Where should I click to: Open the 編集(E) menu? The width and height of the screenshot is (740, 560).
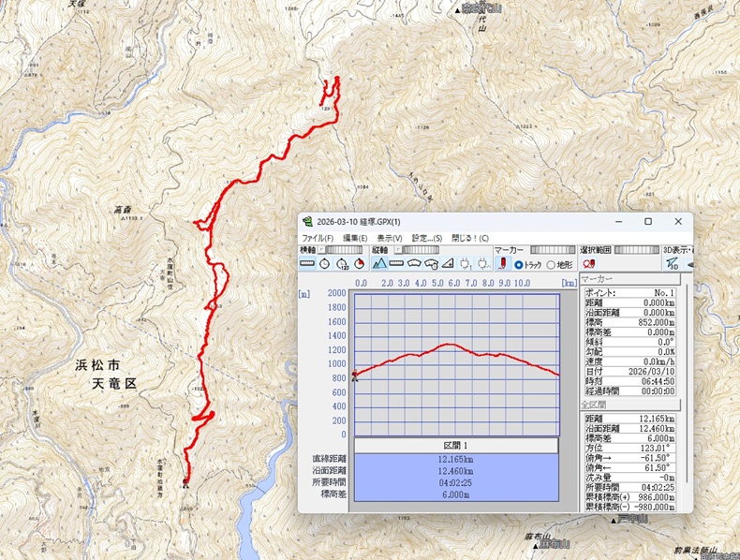click(355, 238)
